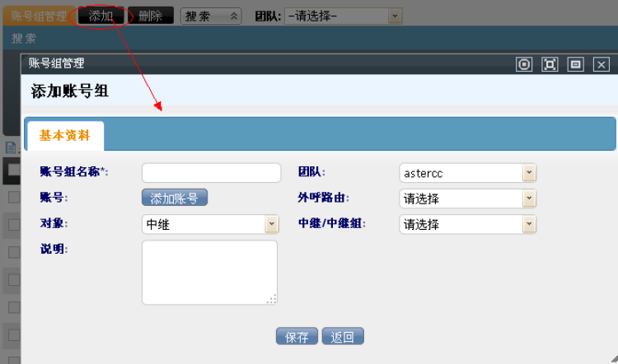Open the 搜索 dropdown in top toolbar
618x364 pixels.
210,16
